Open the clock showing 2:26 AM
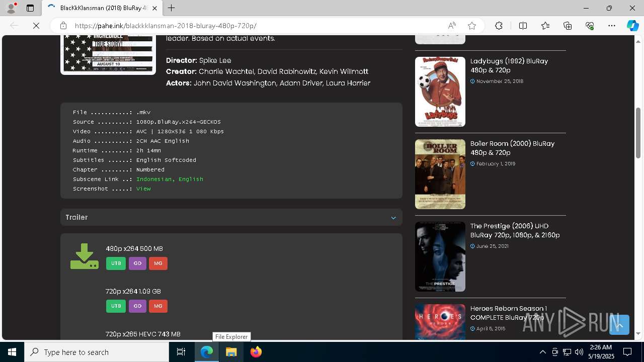Image resolution: width=644 pixels, height=362 pixels. pyautogui.click(x=601, y=352)
